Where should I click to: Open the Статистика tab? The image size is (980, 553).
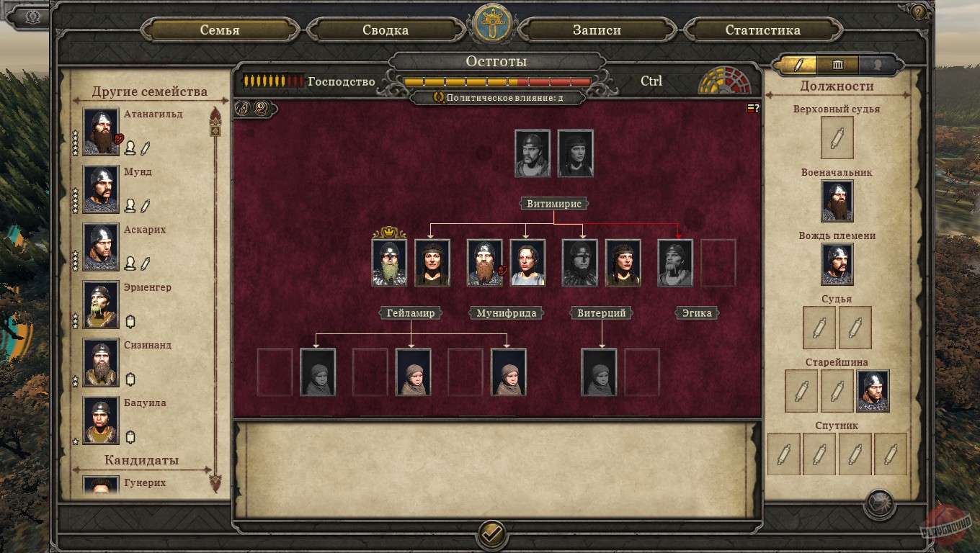[762, 30]
